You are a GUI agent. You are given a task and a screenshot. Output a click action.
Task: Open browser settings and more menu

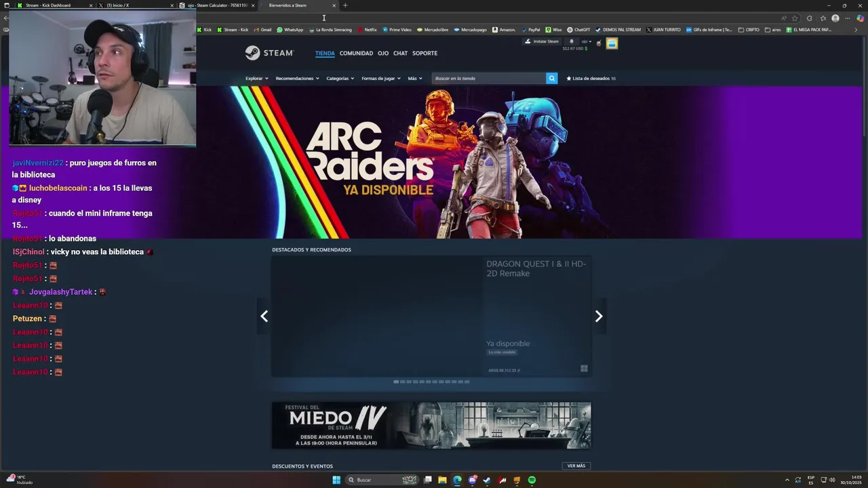[848, 18]
